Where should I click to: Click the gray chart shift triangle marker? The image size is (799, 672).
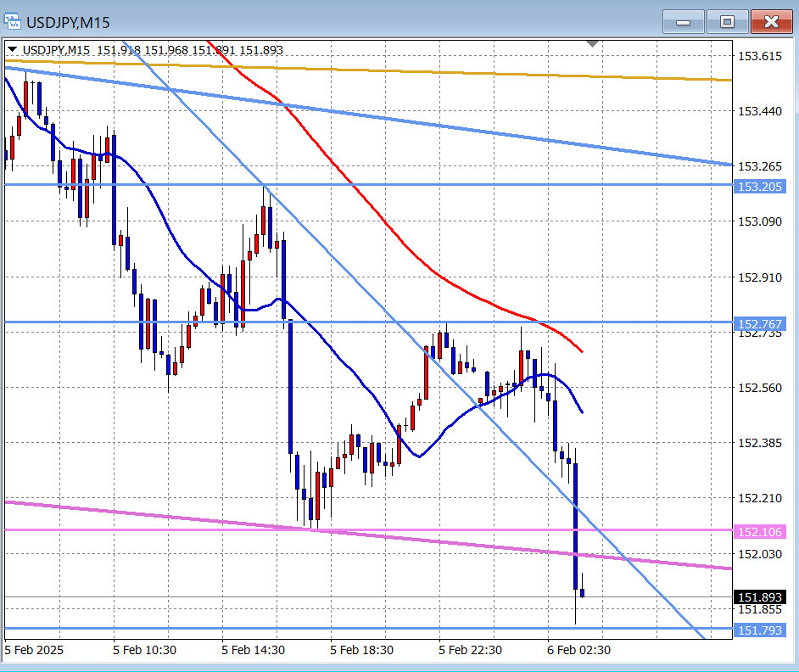point(593,42)
